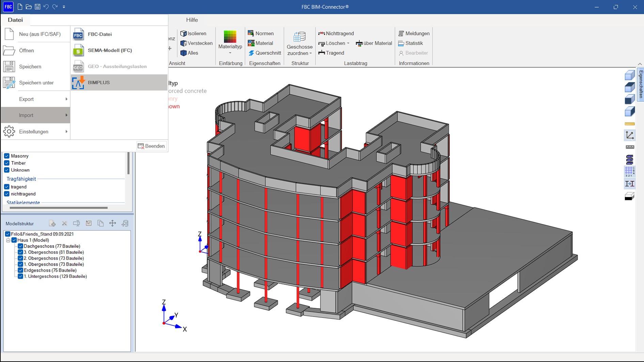The image size is (644, 362).
Task: Click the Verstecken hide icon
Action: [184, 43]
